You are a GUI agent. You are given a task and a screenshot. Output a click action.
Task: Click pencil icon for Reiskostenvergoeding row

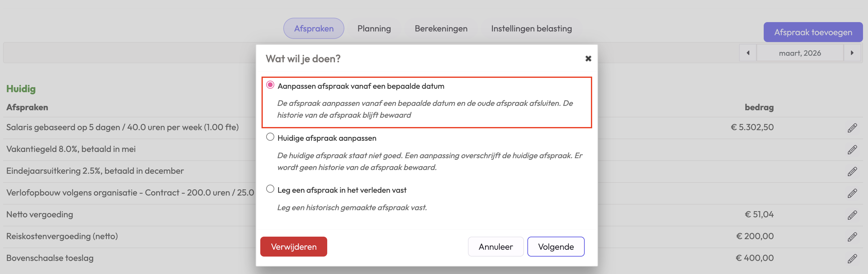[x=852, y=237]
